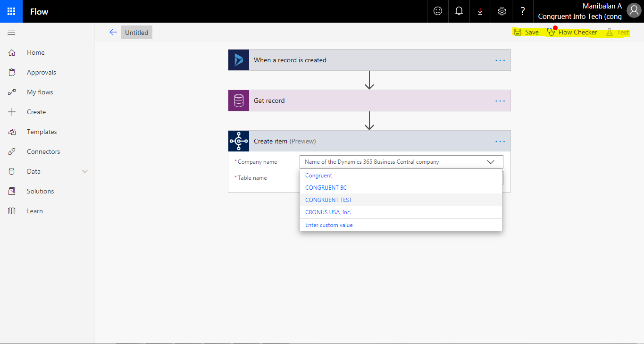Open more options for Create item
644x344 pixels.
pos(500,142)
